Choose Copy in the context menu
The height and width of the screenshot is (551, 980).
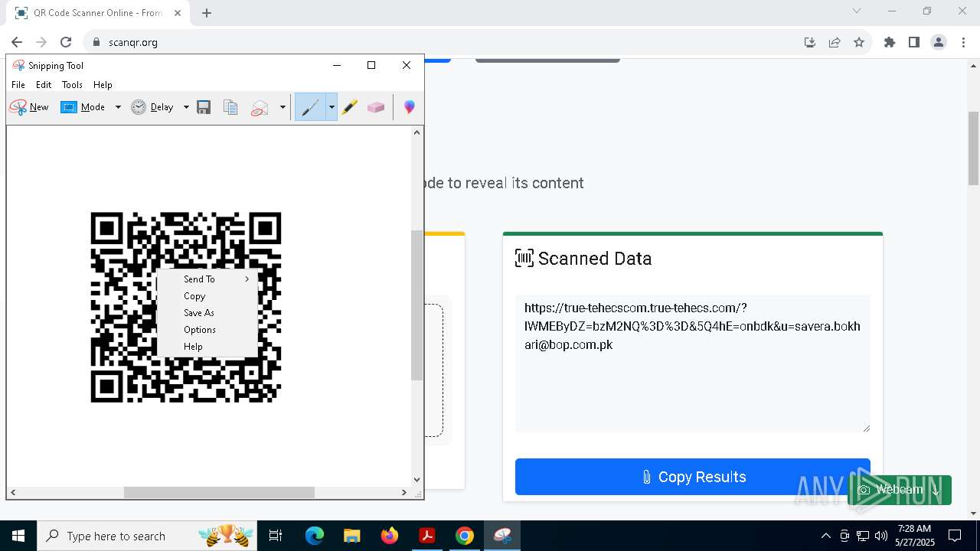pos(207,296)
